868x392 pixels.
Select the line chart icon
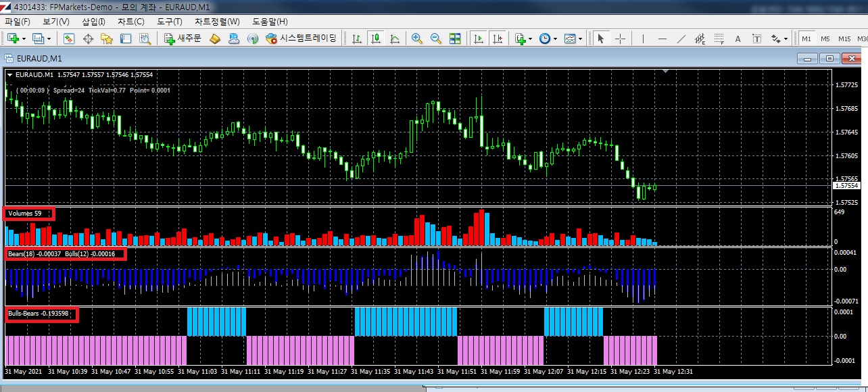pos(395,39)
